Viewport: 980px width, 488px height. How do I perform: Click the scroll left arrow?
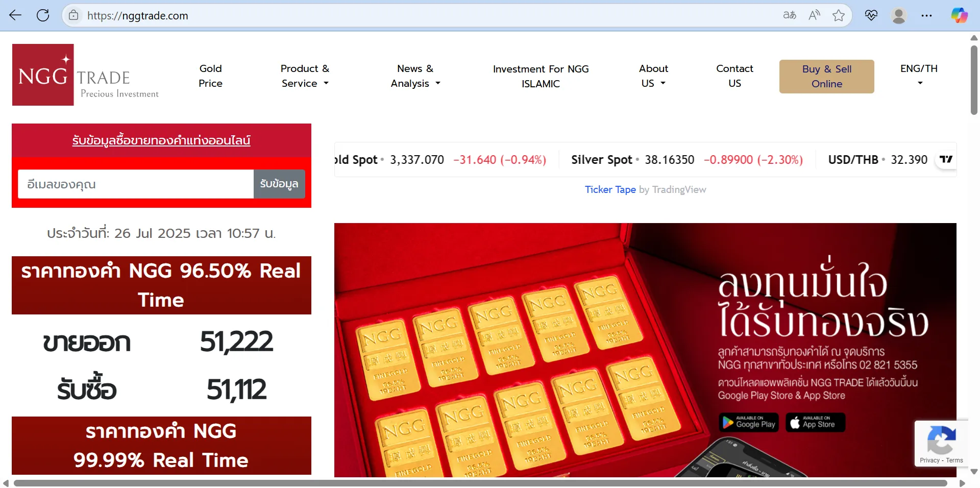6,483
